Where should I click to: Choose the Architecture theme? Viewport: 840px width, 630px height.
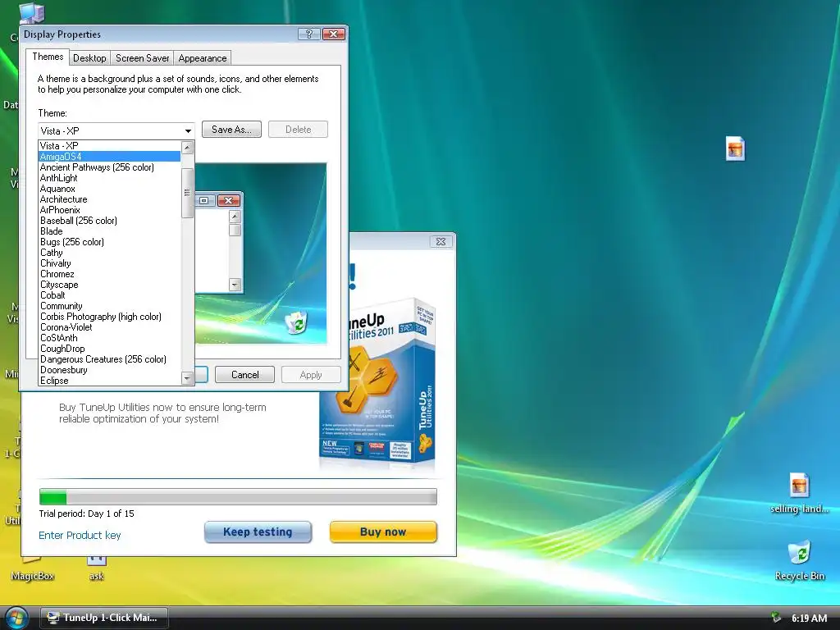click(110, 199)
